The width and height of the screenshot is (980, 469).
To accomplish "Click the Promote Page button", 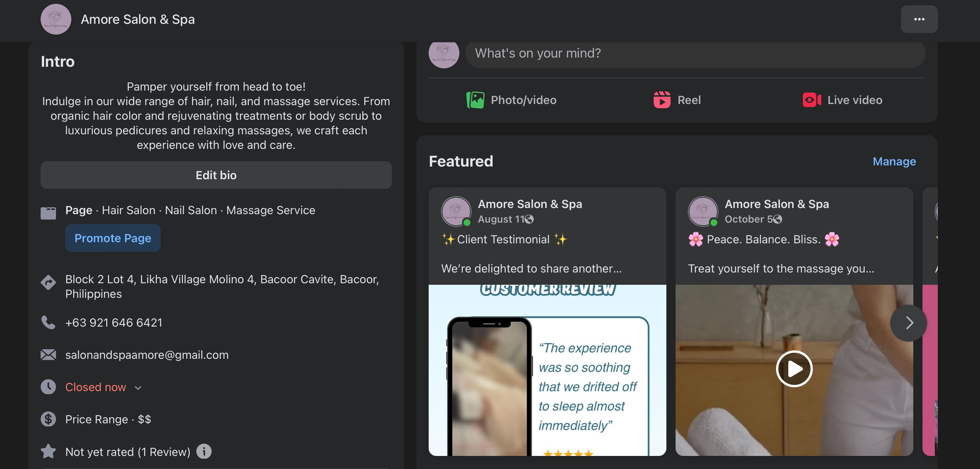I will (113, 238).
